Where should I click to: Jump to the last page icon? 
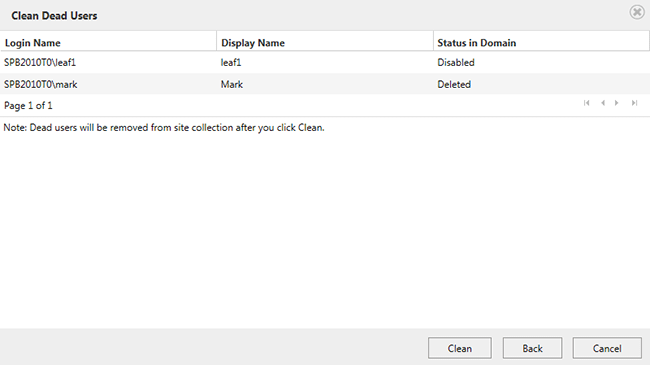coord(634,103)
